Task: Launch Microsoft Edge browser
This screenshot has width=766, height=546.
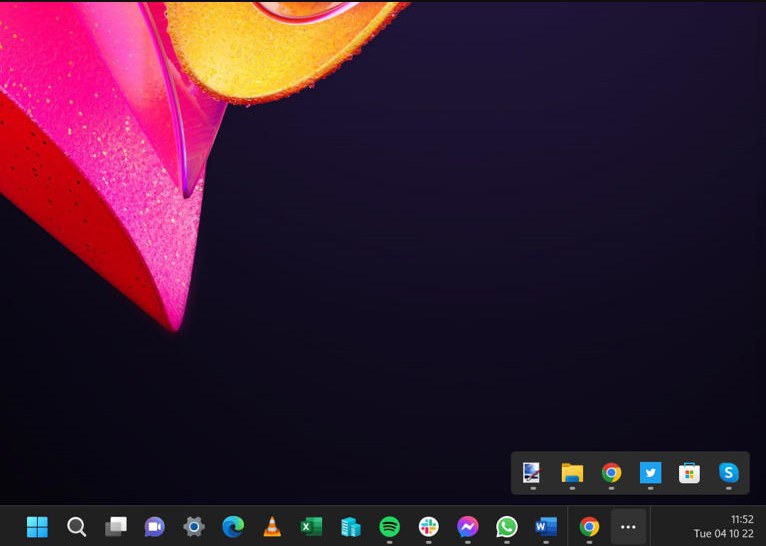Action: point(233,527)
